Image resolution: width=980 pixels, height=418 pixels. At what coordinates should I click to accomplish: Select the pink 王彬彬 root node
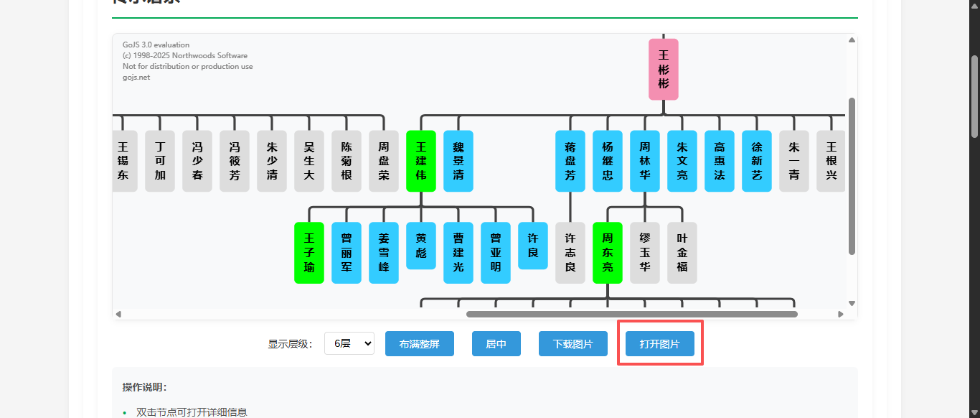tap(663, 69)
